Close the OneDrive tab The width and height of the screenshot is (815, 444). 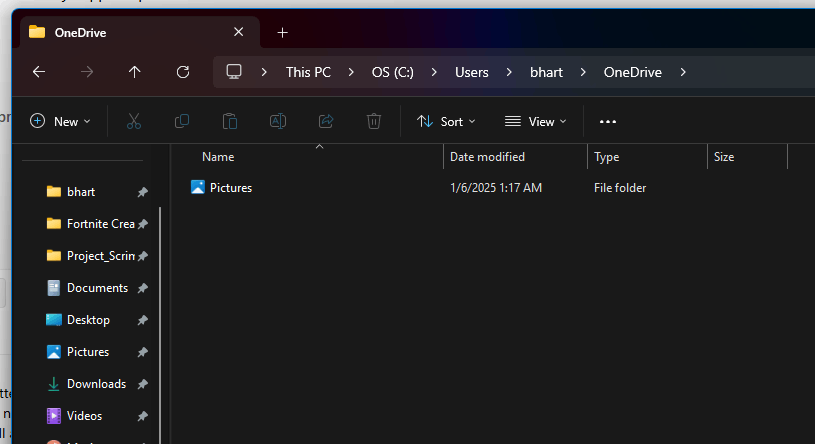click(x=239, y=32)
